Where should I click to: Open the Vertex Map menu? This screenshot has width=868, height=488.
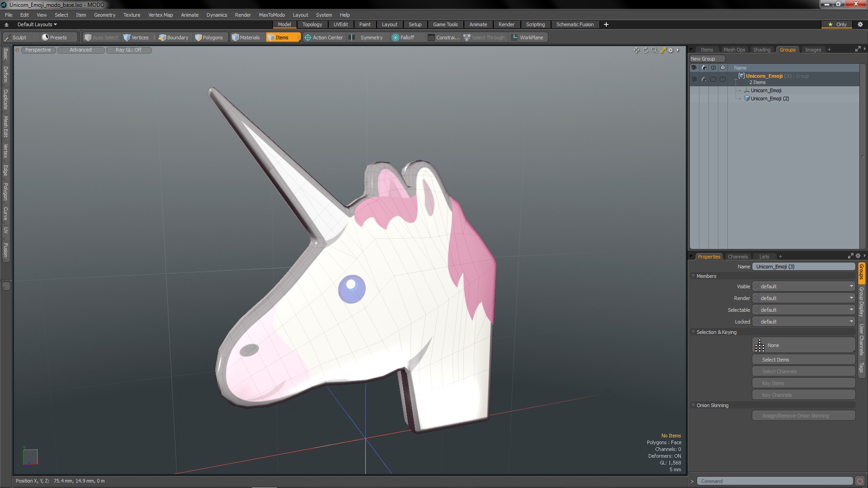[x=160, y=15]
